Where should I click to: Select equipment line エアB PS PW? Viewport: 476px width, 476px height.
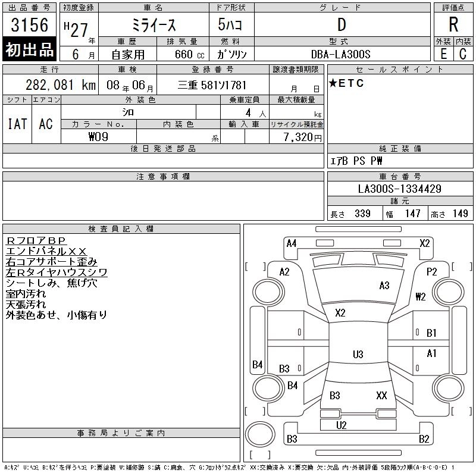click(356, 161)
